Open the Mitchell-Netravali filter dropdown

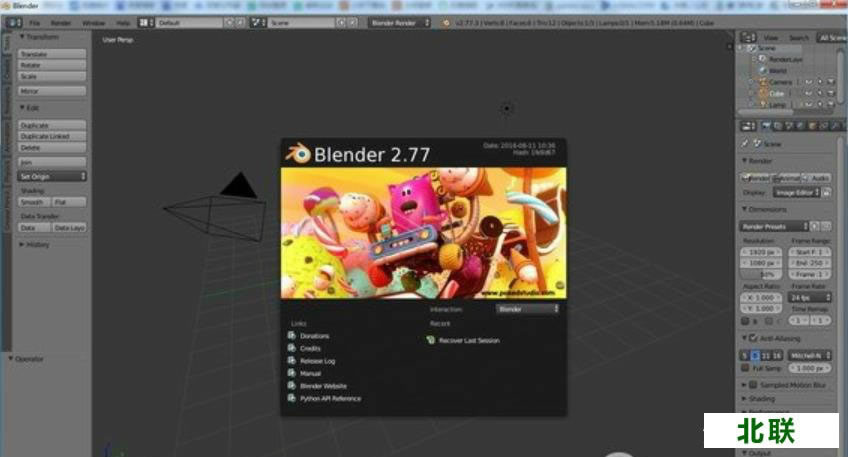810,355
